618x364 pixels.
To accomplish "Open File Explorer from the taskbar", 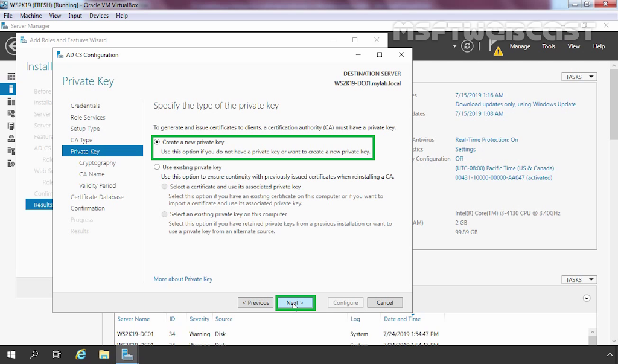I will point(104,354).
